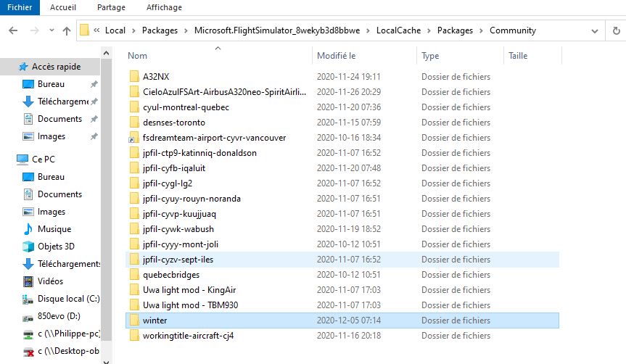The image size is (626, 364).
Task: Select the quebecbridges folder icon
Action: 134,275
